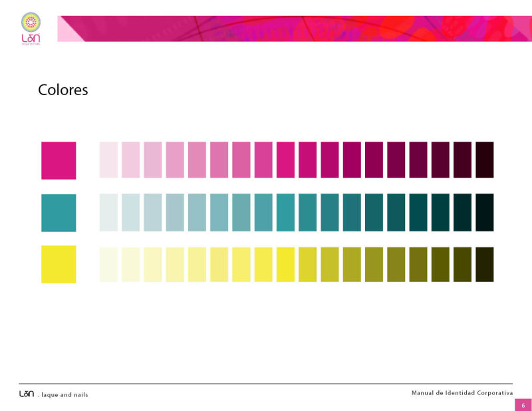The width and height of the screenshot is (532, 411).
Task: Select the second-lightest swatch in magenta row
Action: (x=130, y=160)
